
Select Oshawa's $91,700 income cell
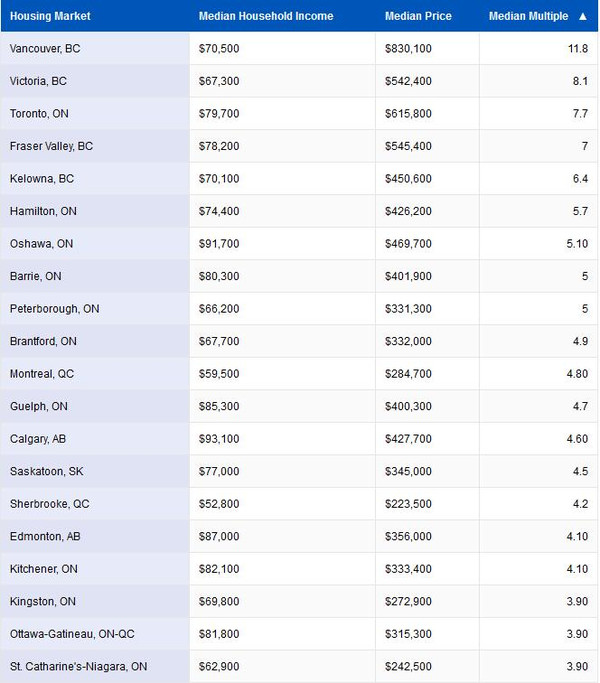click(219, 244)
